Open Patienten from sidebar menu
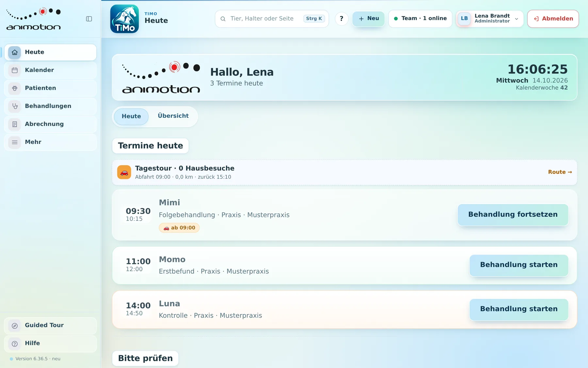Viewport: 588px width, 368px height. (51, 88)
